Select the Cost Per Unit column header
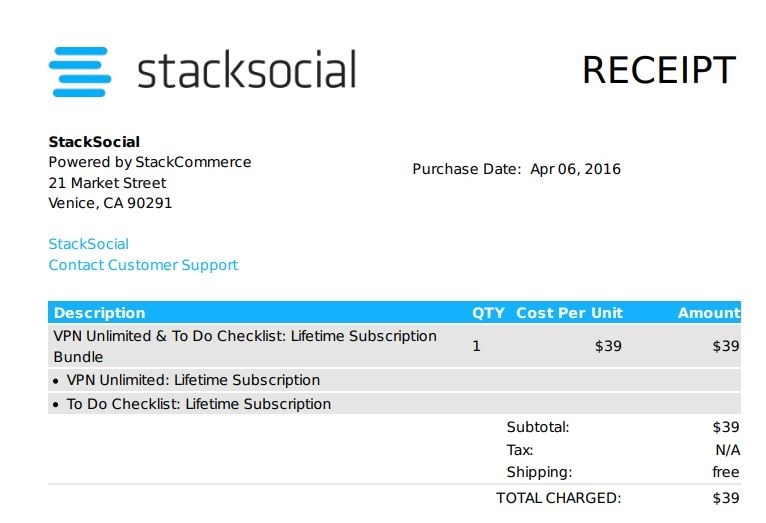Screen dimensions: 766x523 click(569, 313)
